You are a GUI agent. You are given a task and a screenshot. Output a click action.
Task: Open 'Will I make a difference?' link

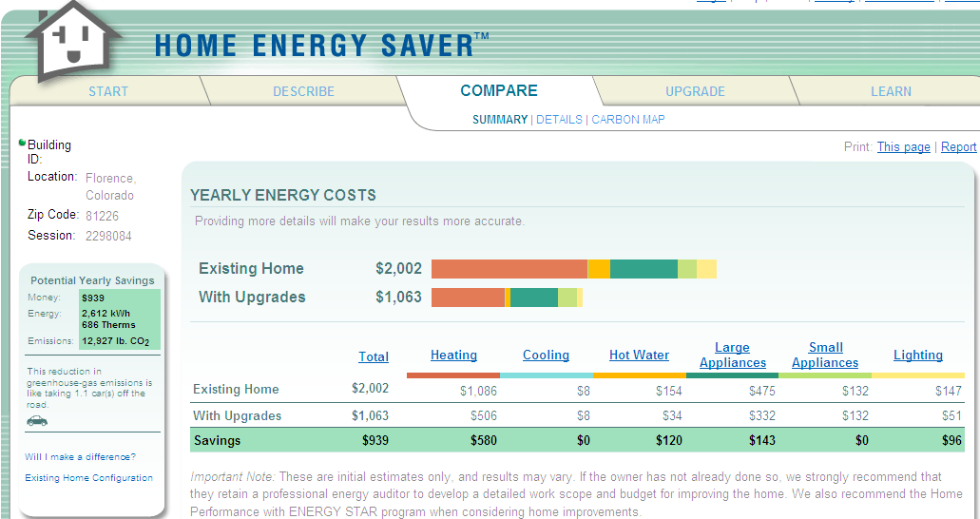click(80, 457)
